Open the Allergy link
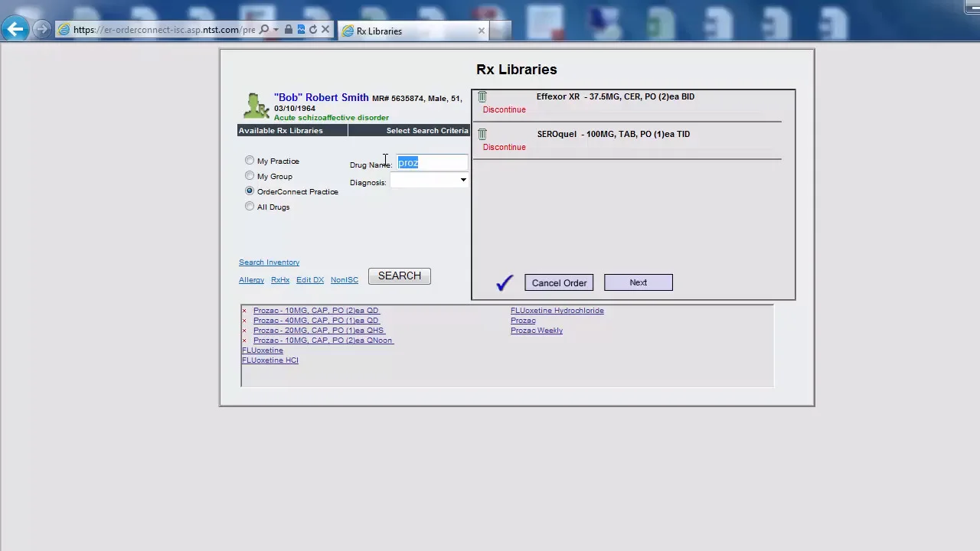Image resolution: width=980 pixels, height=551 pixels. click(251, 280)
